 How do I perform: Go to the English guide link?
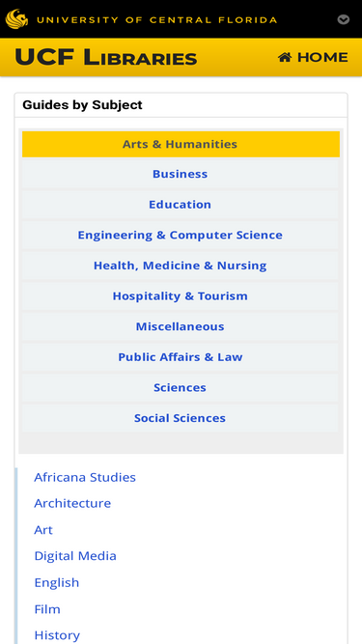pyautogui.click(x=57, y=583)
